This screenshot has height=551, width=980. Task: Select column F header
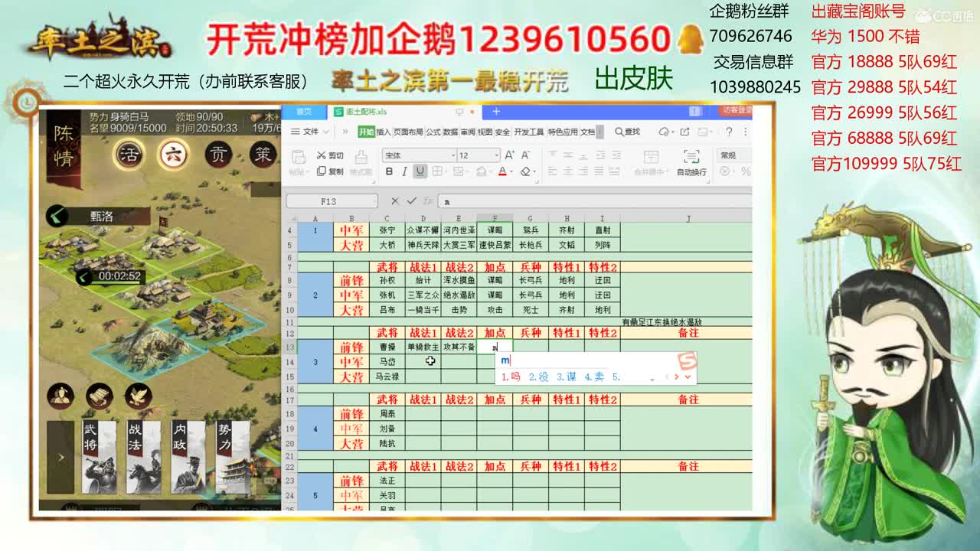(x=495, y=218)
